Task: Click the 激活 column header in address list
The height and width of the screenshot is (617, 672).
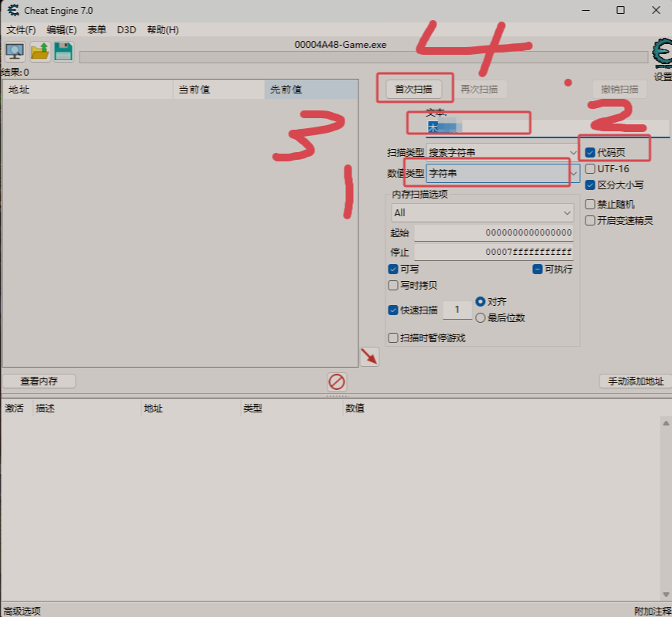Action: (17, 409)
